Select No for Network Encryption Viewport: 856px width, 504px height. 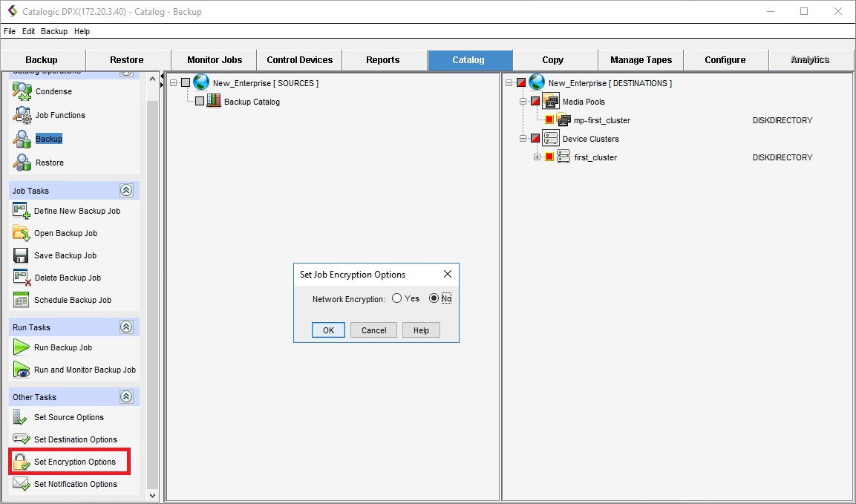(x=434, y=298)
